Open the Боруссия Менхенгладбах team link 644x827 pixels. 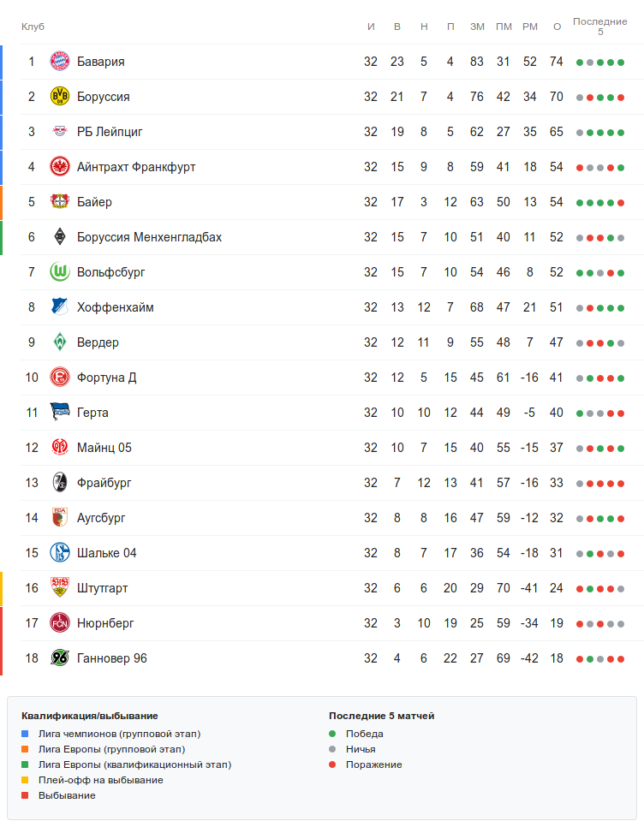pos(149,237)
